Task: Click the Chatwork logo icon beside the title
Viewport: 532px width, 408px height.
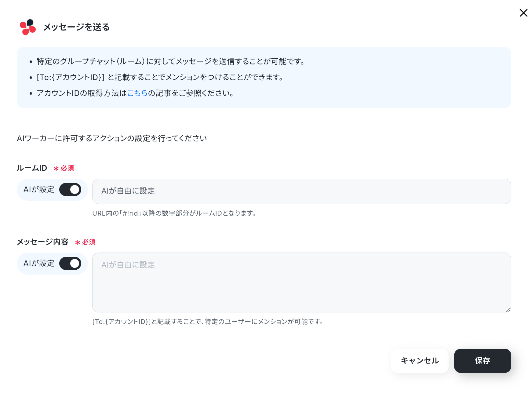Action: (28, 27)
